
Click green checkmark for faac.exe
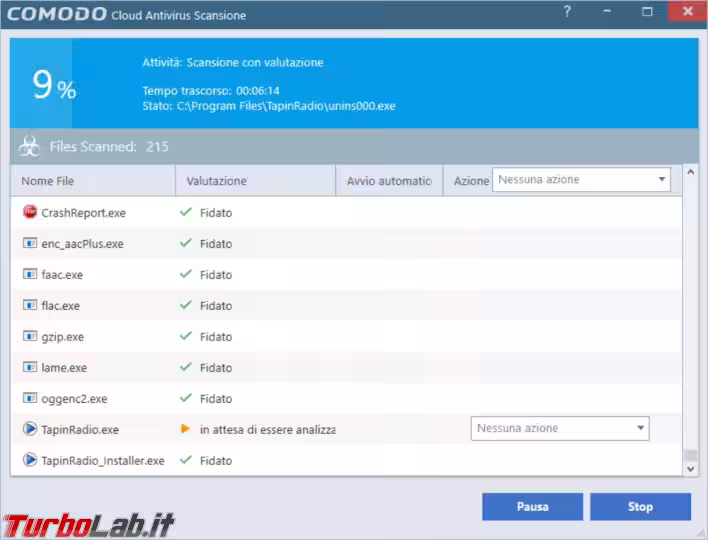186,274
